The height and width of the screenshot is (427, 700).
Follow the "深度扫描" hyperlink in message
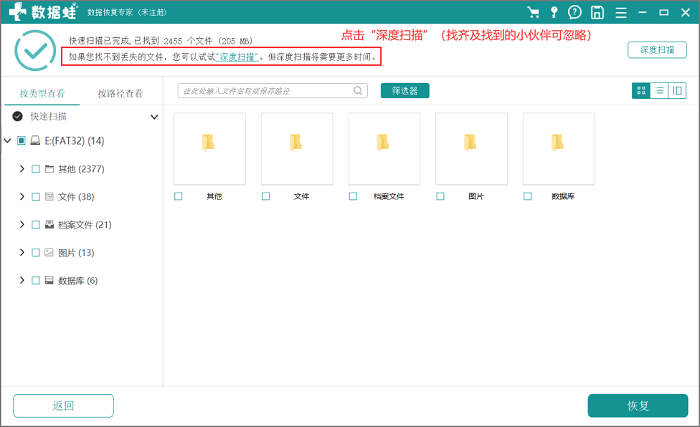237,57
